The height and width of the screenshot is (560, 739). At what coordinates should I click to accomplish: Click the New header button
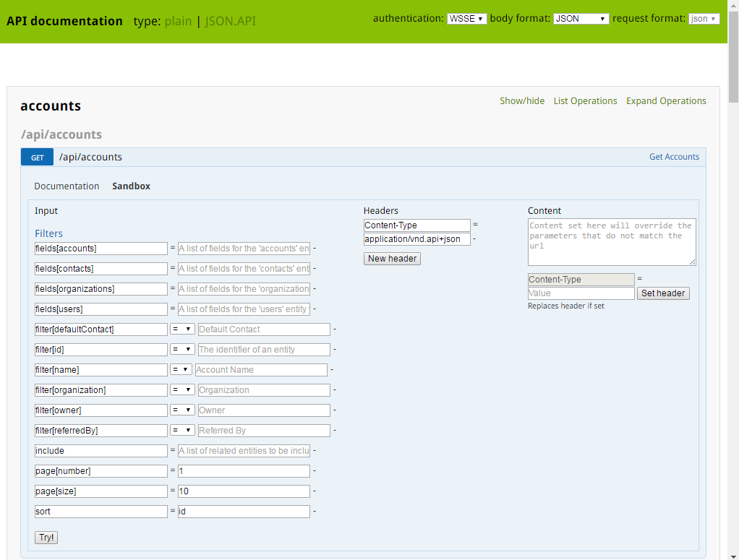(392, 259)
